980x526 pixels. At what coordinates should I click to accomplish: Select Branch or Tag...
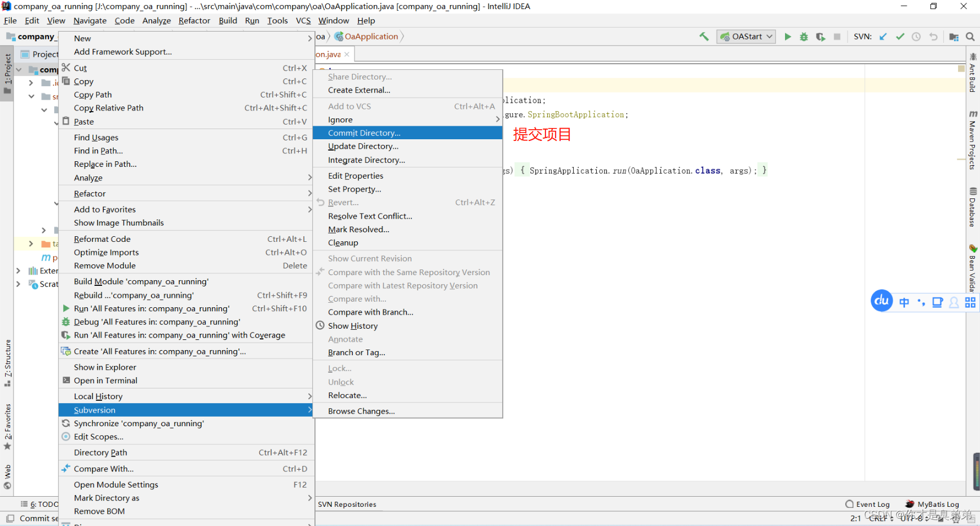point(407,352)
